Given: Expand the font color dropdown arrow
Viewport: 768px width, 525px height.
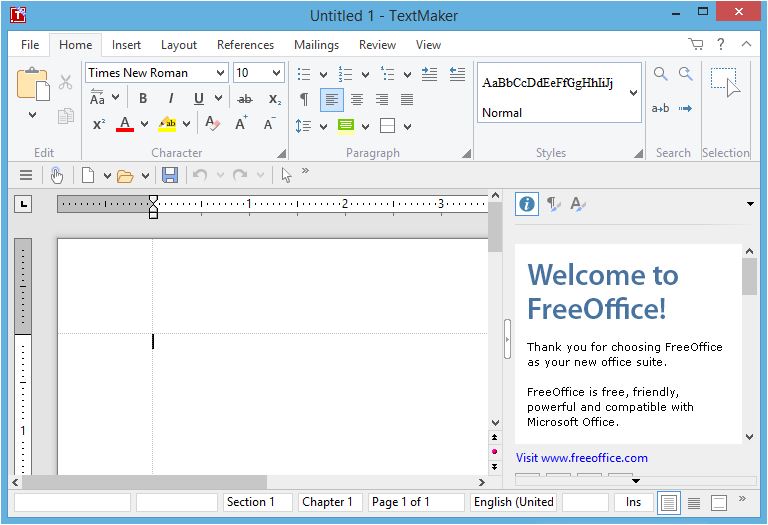Looking at the screenshot, I should [x=144, y=124].
